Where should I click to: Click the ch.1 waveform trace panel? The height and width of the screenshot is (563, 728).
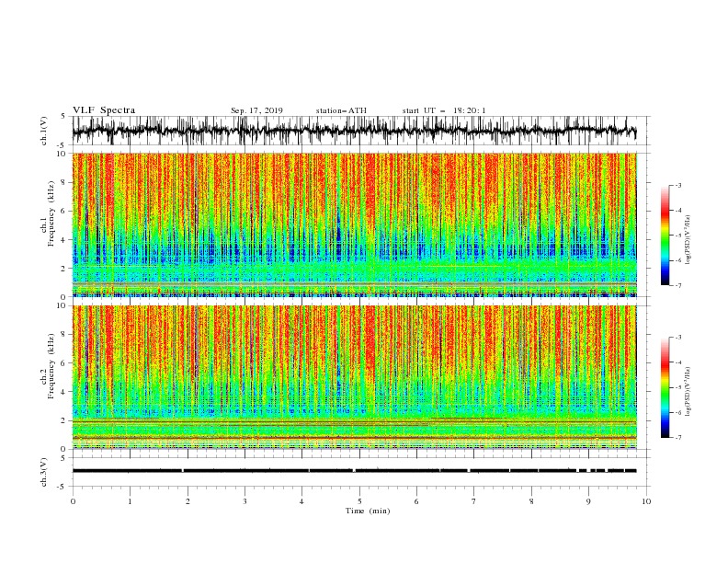click(x=360, y=131)
